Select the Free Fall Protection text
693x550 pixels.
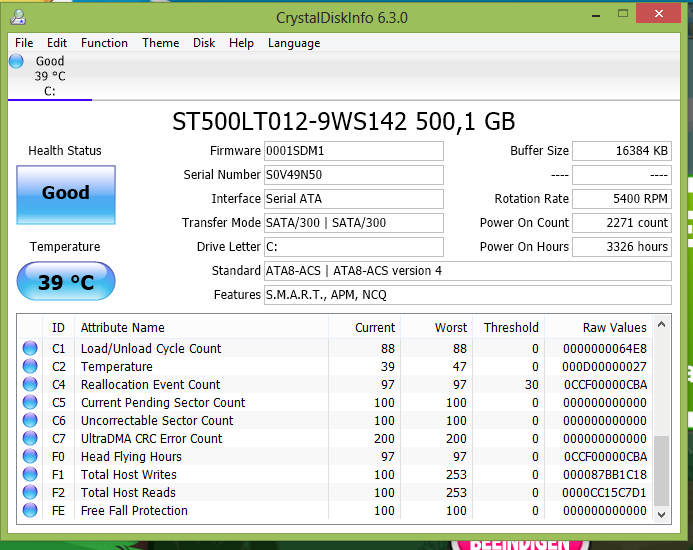134,510
